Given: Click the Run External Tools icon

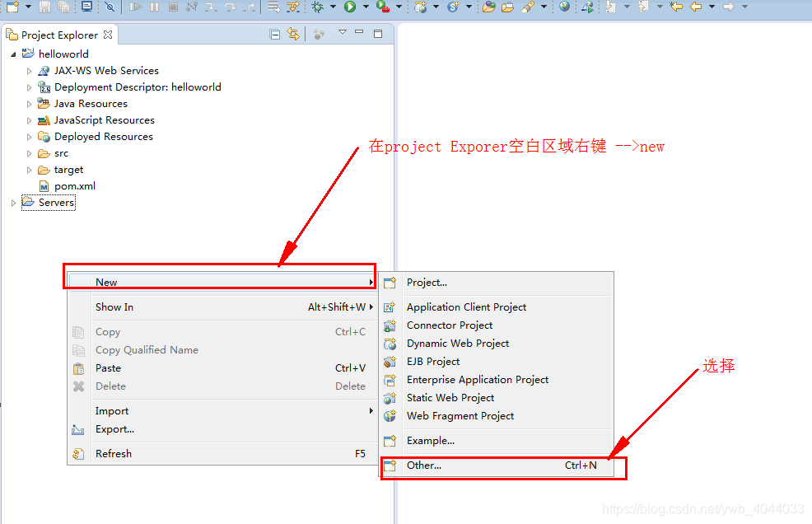Looking at the screenshot, I should (x=383, y=7).
